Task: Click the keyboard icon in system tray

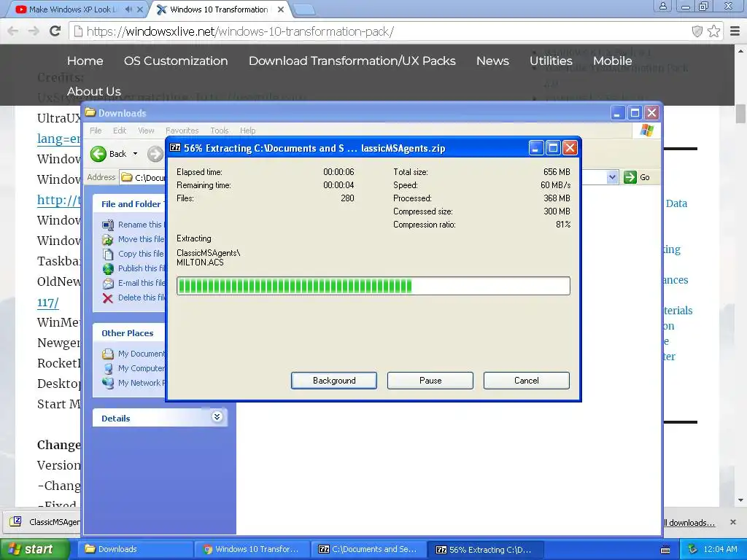Action: coord(665,550)
